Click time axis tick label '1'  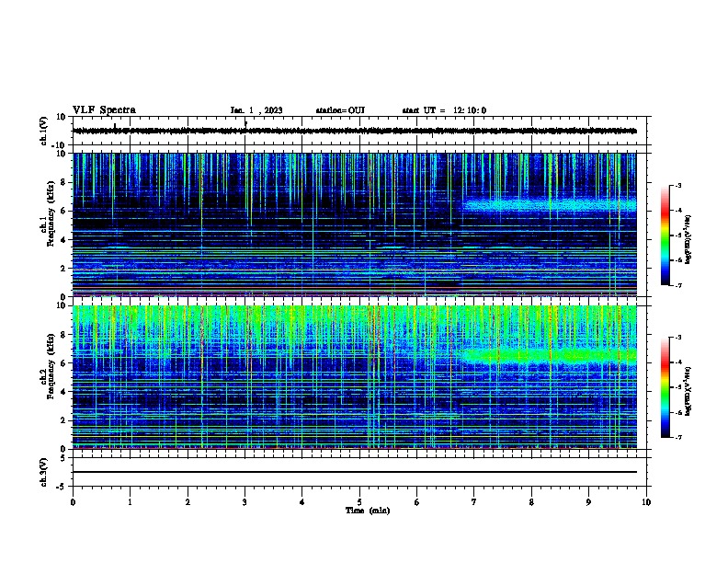coord(130,502)
